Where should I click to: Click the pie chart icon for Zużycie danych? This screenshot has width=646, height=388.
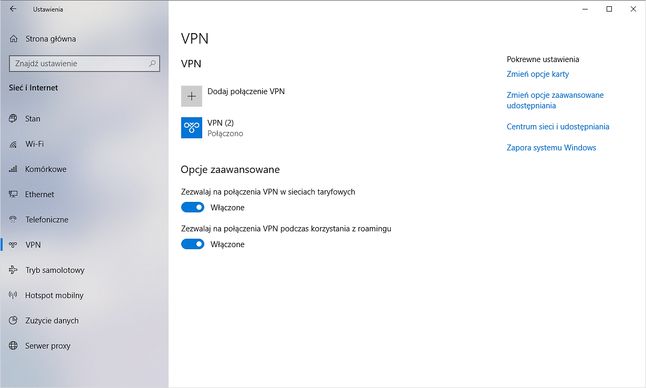click(13, 320)
